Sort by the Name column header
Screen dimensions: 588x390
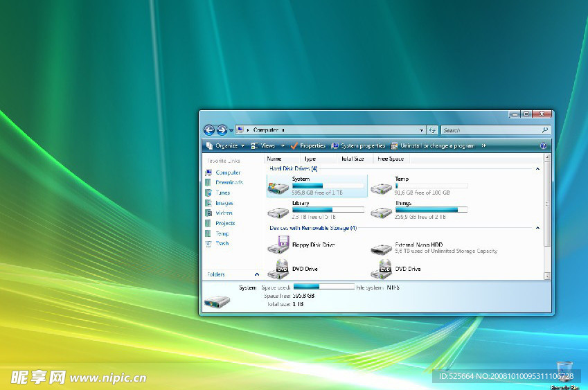[282, 159]
